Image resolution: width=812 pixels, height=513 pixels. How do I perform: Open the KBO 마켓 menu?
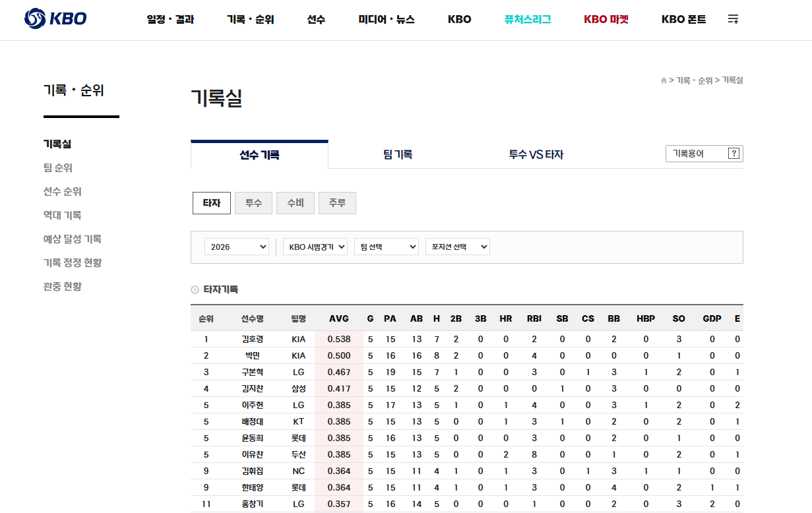606,20
